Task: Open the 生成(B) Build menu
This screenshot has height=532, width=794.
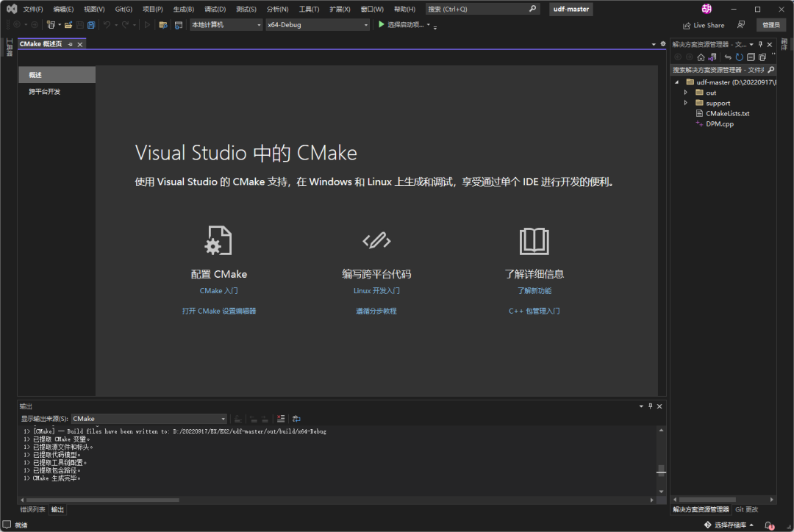Action: pos(183,10)
